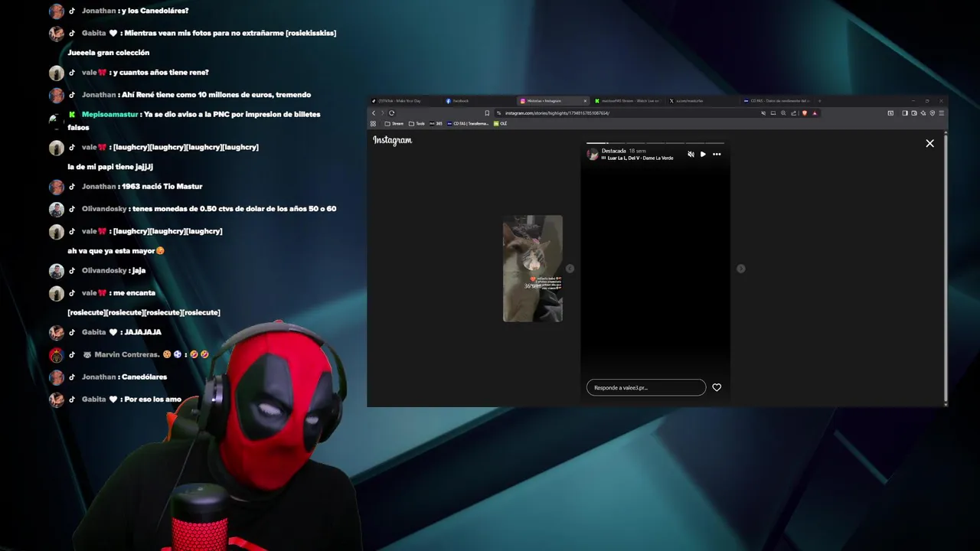Click the story progress bar segments
The image size is (980, 551).
[655, 143]
